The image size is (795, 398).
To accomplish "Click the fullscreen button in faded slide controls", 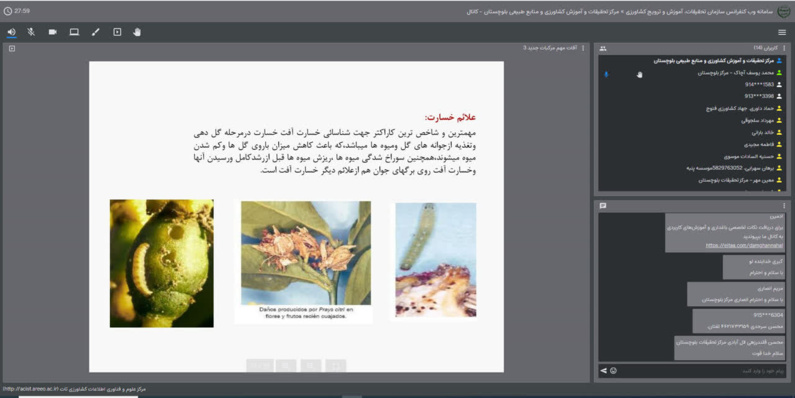I will point(336,365).
